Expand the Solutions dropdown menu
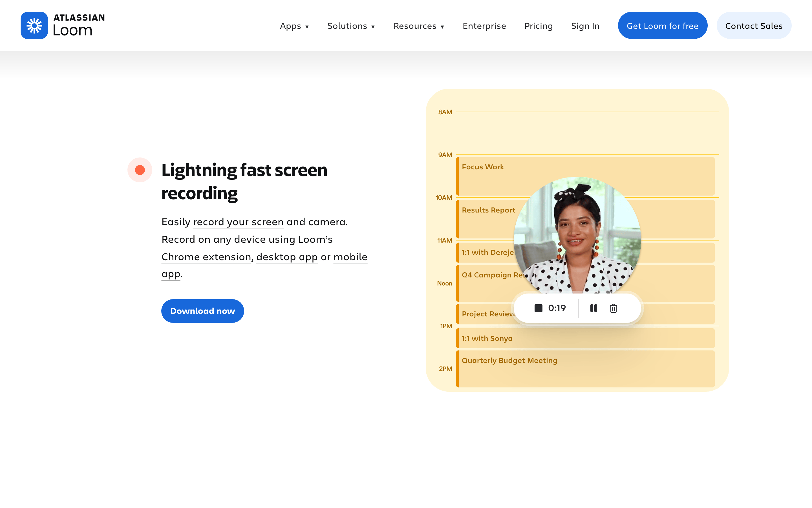 (351, 26)
